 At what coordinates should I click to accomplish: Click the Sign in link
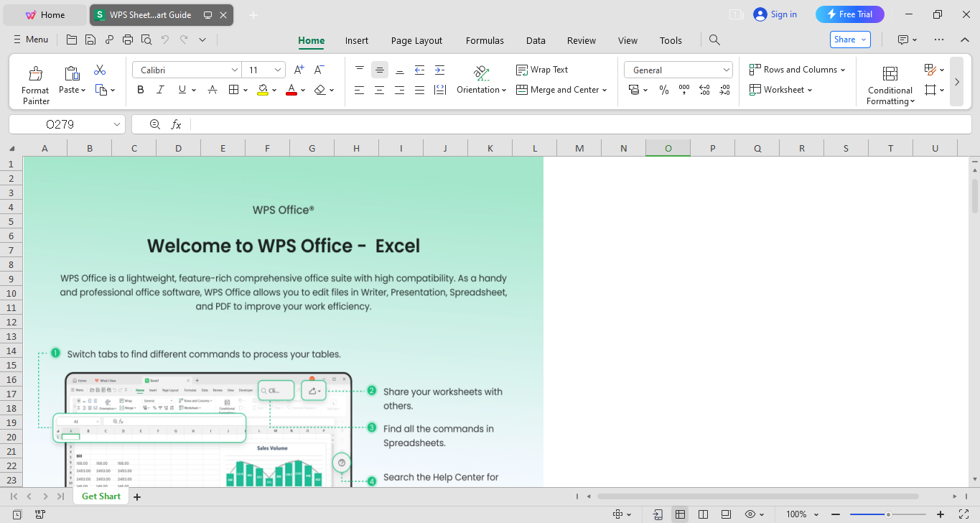(x=775, y=14)
